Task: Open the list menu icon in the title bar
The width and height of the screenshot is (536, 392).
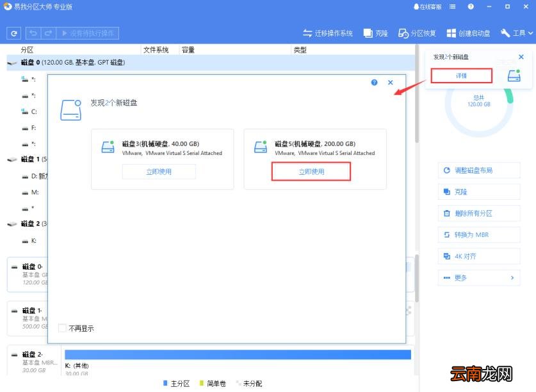Action: [453, 6]
